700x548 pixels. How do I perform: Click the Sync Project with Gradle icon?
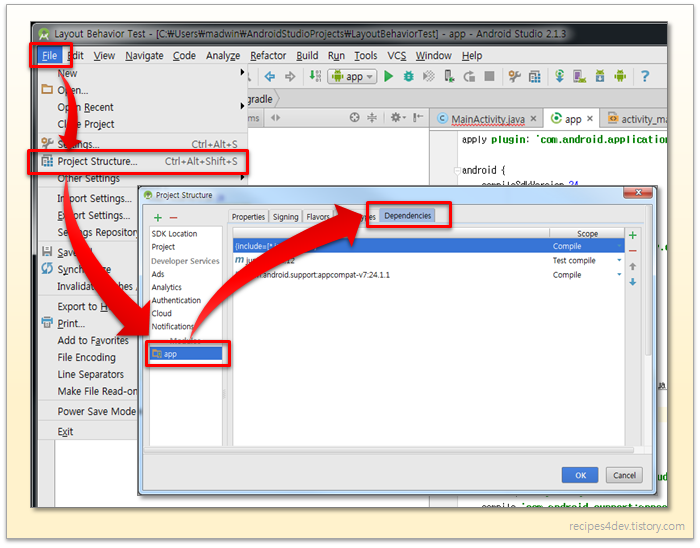[x=559, y=76]
